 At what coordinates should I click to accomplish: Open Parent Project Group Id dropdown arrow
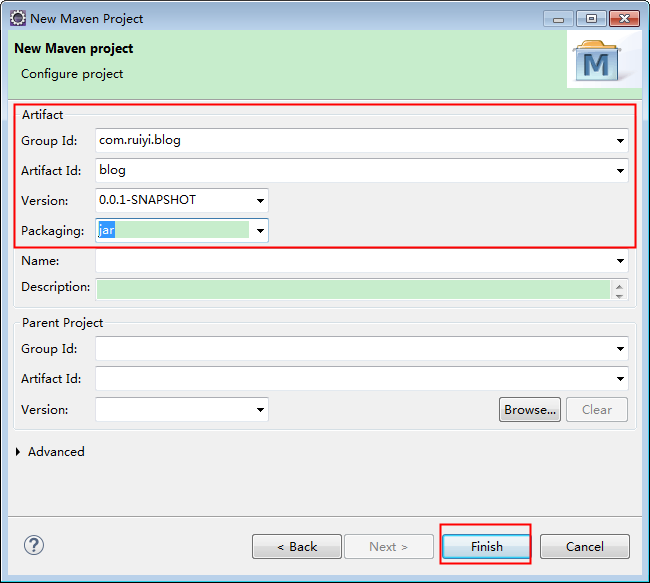pos(620,349)
